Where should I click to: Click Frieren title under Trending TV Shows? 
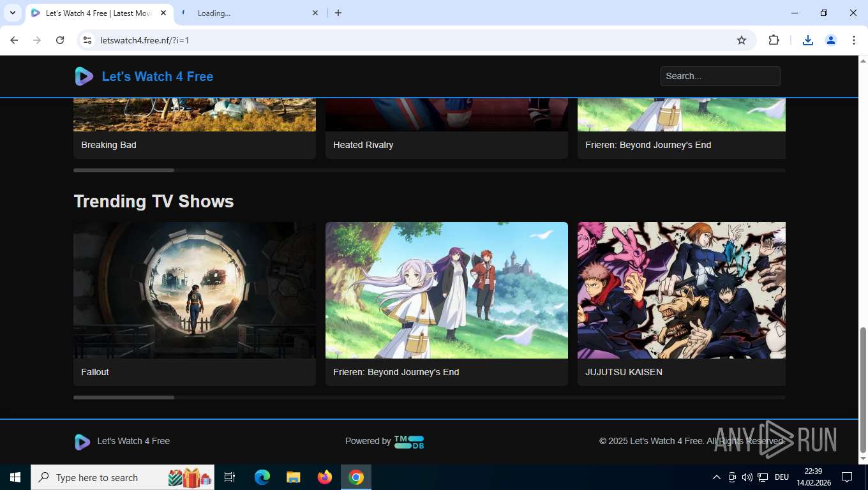click(x=396, y=372)
